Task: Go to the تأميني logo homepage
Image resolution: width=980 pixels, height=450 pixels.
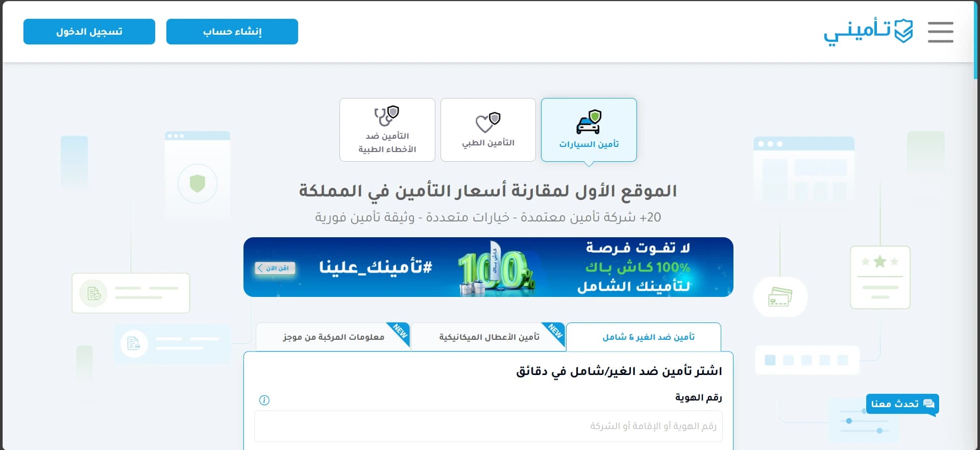Action: 868,32
